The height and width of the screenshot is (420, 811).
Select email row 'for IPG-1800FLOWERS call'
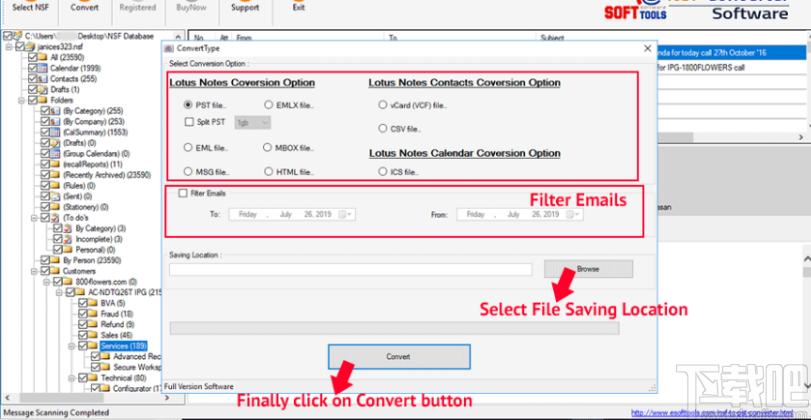(730, 67)
